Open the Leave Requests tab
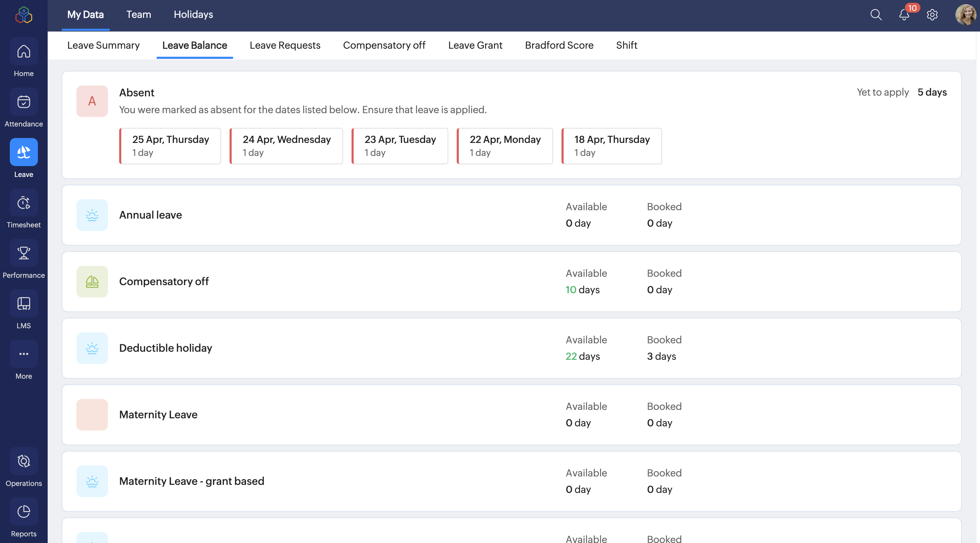This screenshot has height=543, width=980. pos(285,45)
